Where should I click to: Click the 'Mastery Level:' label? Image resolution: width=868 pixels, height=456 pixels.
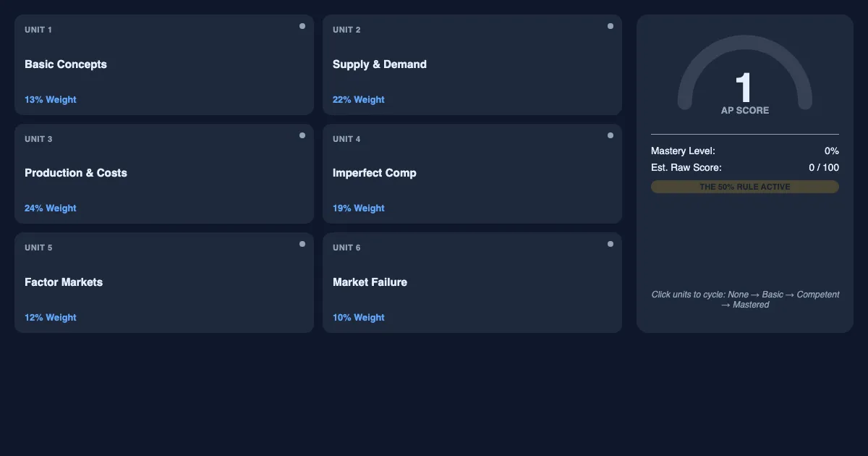tap(683, 151)
